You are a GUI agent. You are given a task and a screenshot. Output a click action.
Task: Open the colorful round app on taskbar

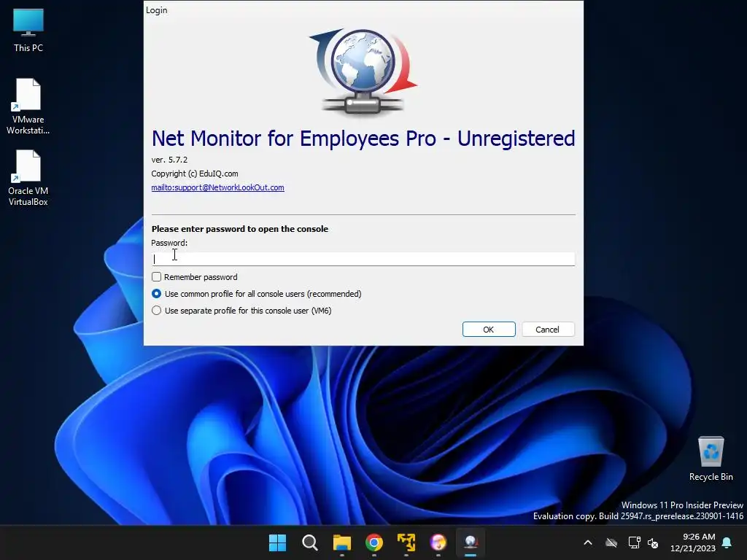coord(438,542)
